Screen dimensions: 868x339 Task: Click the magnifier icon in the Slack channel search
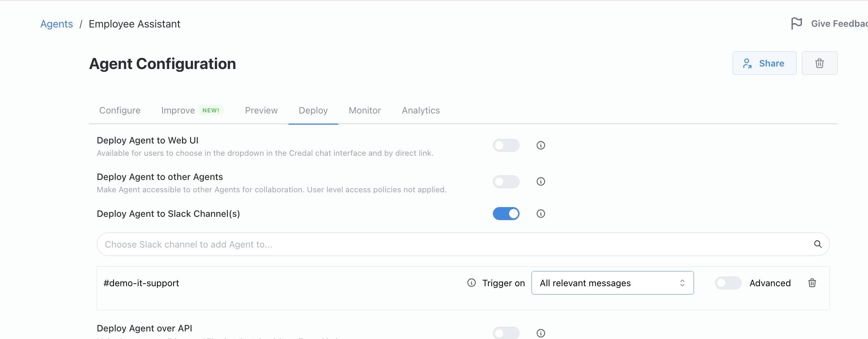click(818, 244)
